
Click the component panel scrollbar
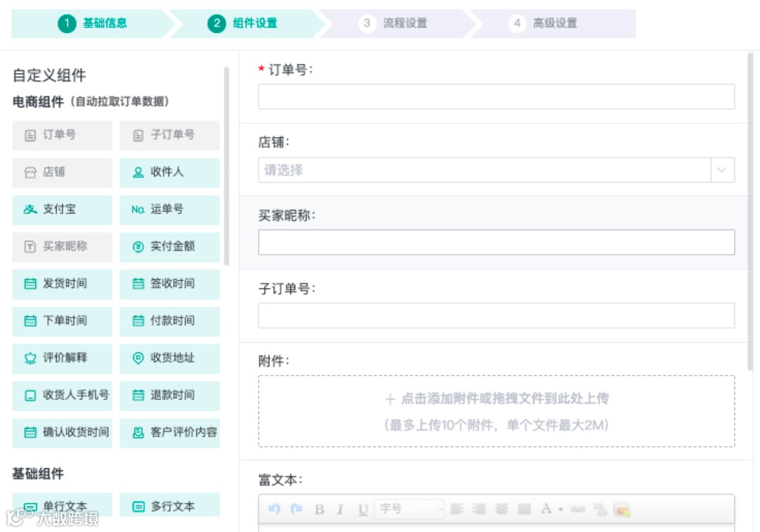[x=227, y=167]
